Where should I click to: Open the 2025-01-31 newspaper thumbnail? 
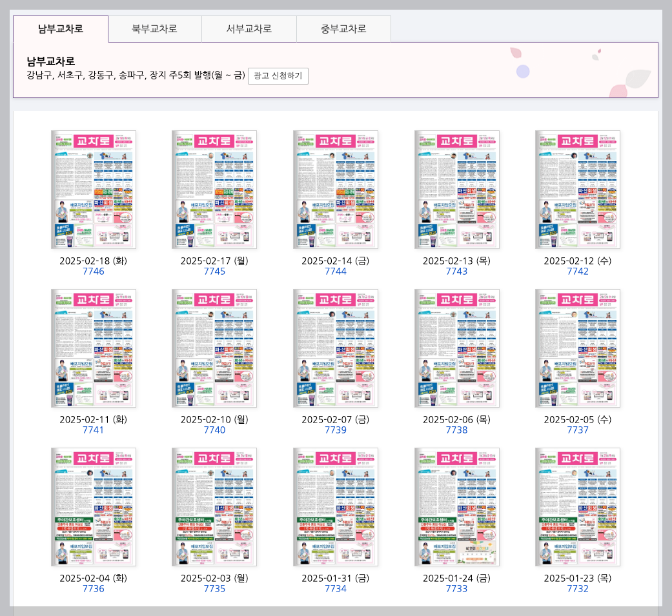[x=336, y=506]
